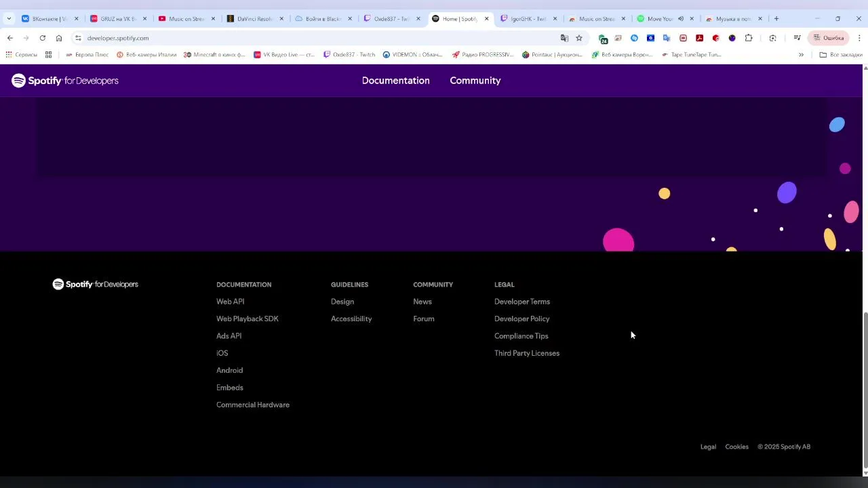Open a new tab with the plus button
Image resolution: width=868 pixels, height=488 pixels.
click(776, 18)
